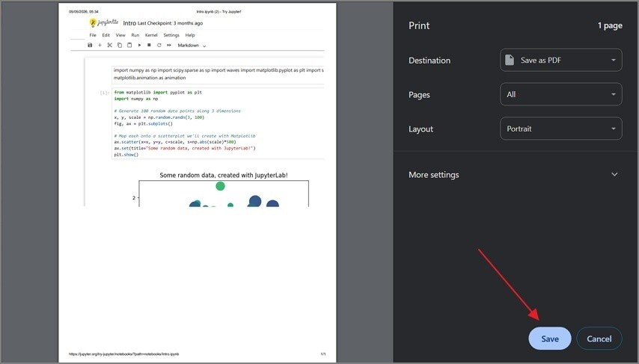
Task: Click Cancel to close the Print dialog
Action: (x=599, y=339)
